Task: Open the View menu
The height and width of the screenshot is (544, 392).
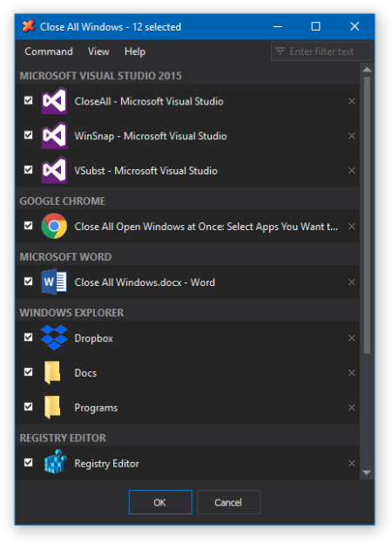Action: (98, 51)
